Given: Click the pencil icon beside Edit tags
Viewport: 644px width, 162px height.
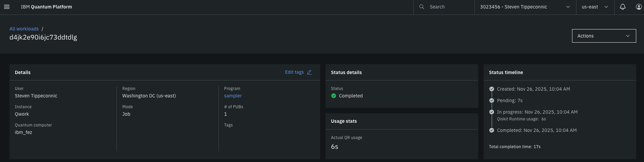Looking at the screenshot, I should [x=309, y=72].
